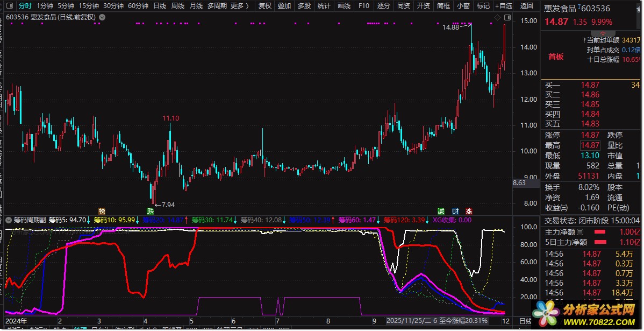The width and height of the screenshot is (644, 331).
Task: Click the diamond icon above price axis
Action: [497, 17]
